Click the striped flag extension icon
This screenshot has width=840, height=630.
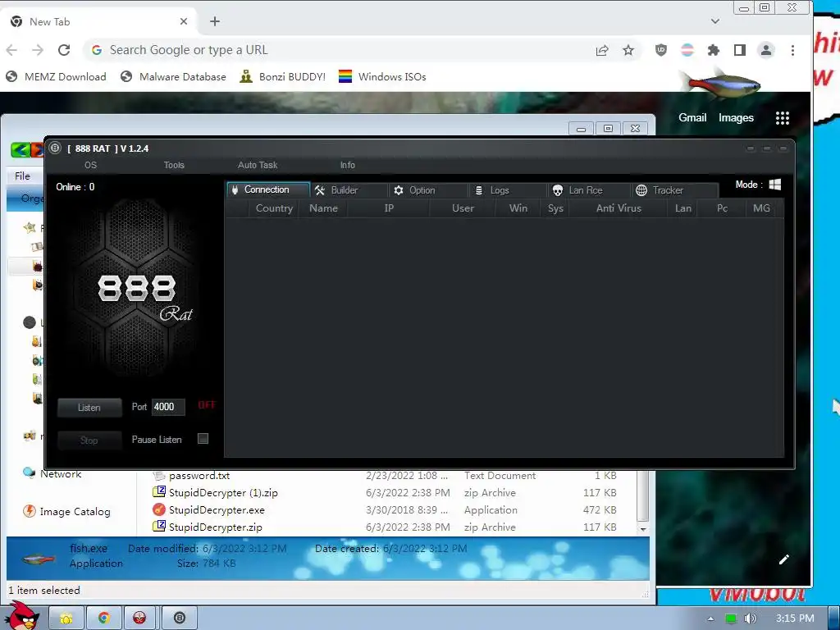click(x=687, y=50)
